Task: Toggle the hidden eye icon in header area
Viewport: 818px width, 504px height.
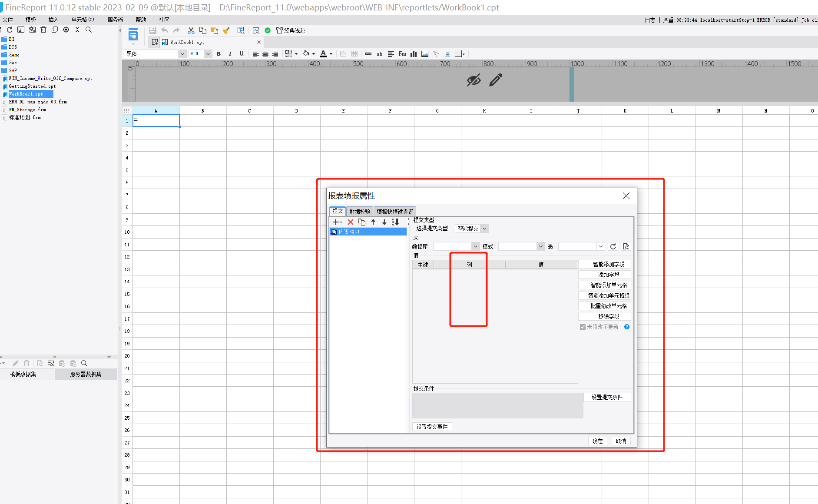Action: coord(474,80)
